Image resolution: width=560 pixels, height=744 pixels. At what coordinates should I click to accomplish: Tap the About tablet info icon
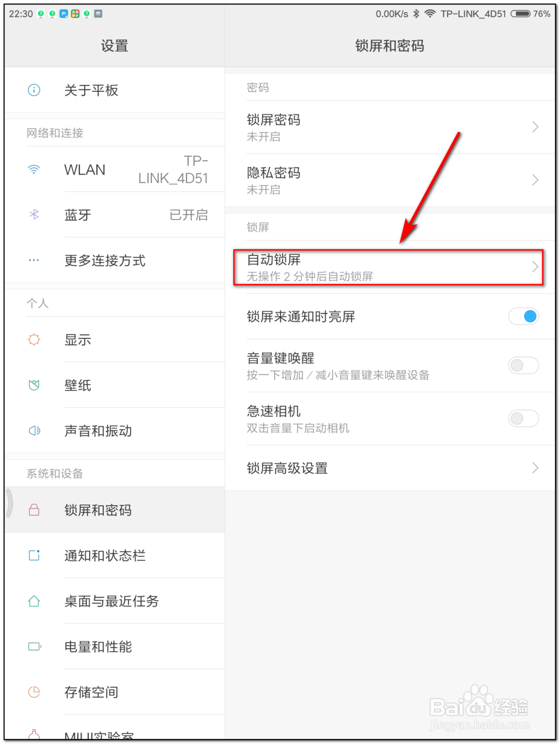[34, 90]
